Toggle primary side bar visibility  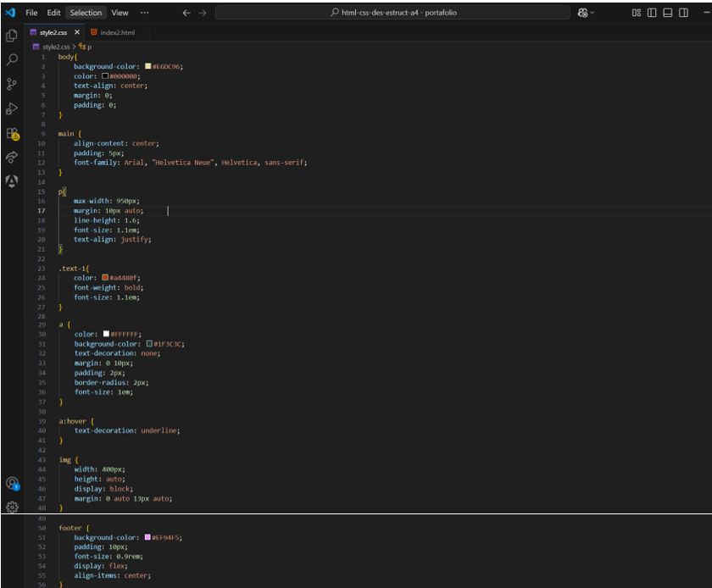652,13
